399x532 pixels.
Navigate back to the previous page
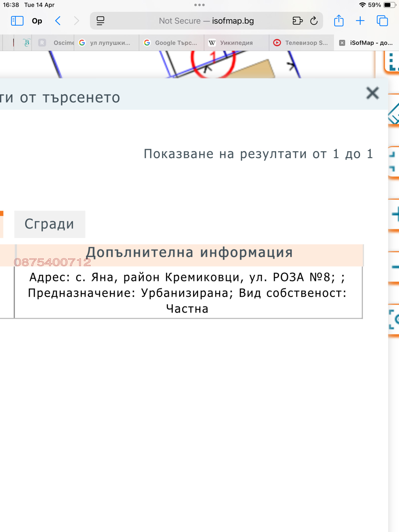click(x=58, y=21)
